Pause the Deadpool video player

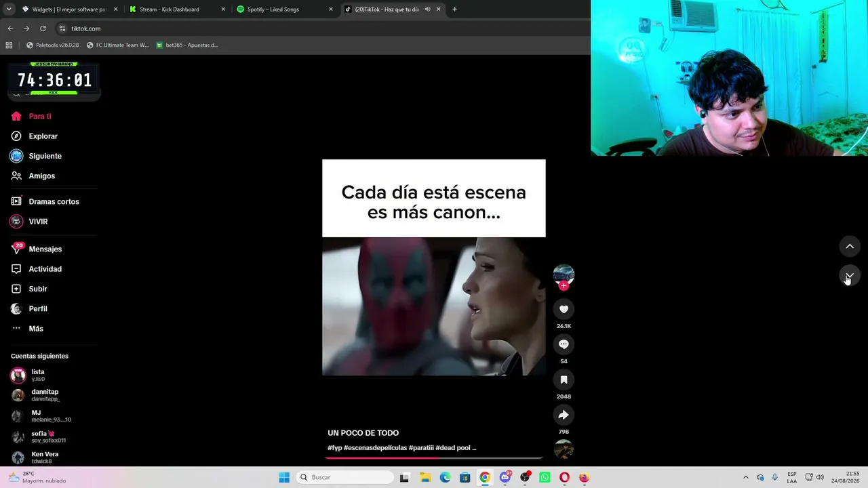point(434,267)
